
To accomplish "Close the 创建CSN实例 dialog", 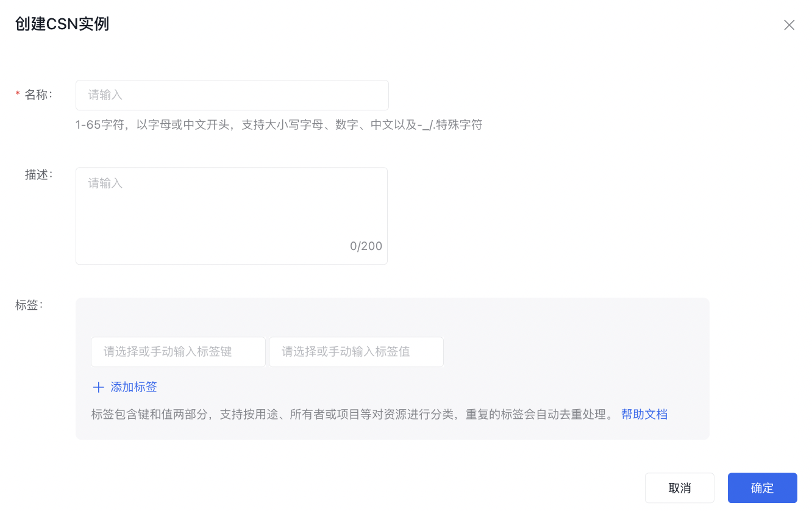I will coord(789,25).
